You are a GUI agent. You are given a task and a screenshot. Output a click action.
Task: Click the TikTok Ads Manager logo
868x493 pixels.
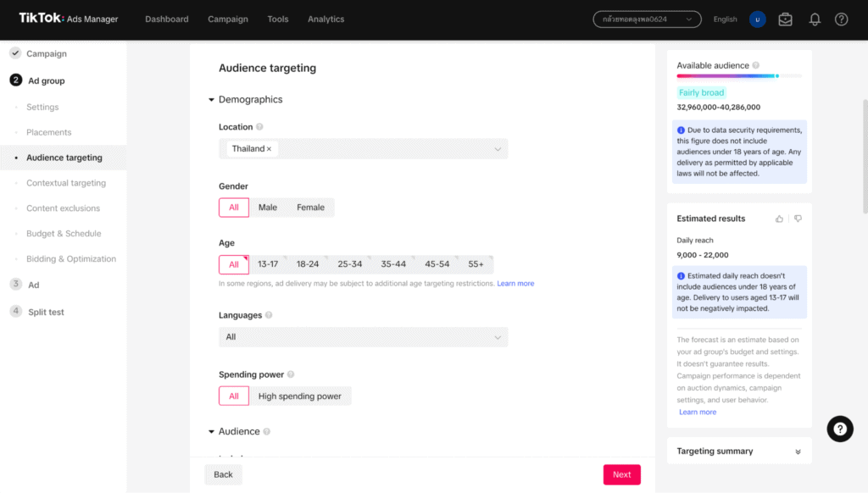[x=68, y=19]
